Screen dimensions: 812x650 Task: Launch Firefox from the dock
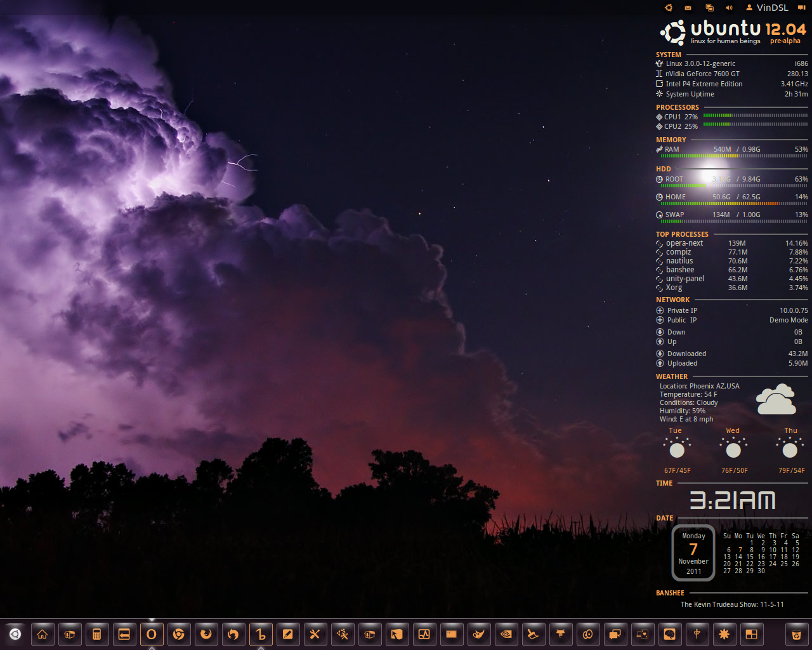click(206, 634)
